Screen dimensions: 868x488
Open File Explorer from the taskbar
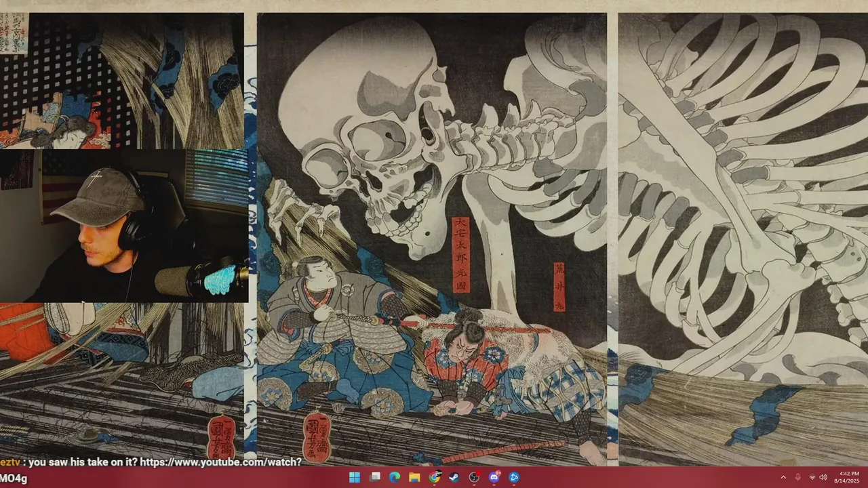414,477
